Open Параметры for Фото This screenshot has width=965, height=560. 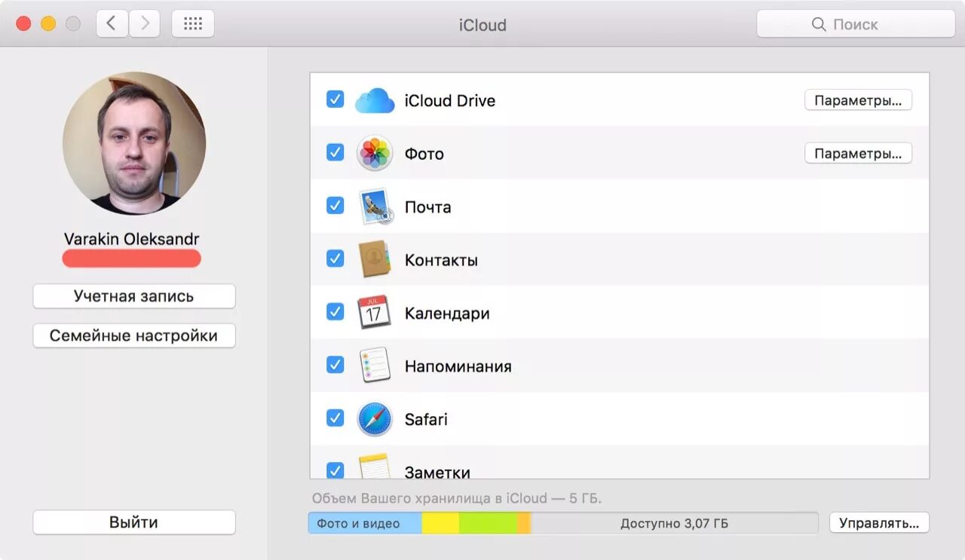pyautogui.click(x=858, y=154)
